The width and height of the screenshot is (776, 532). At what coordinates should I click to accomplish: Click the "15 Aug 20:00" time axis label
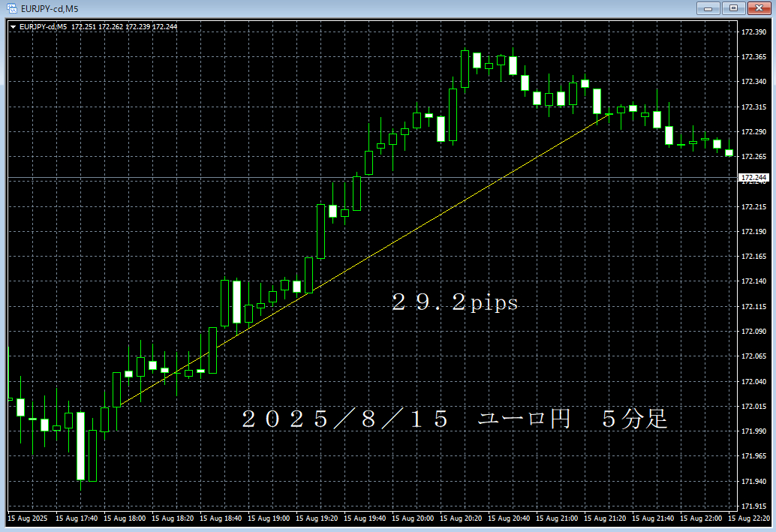414,518
